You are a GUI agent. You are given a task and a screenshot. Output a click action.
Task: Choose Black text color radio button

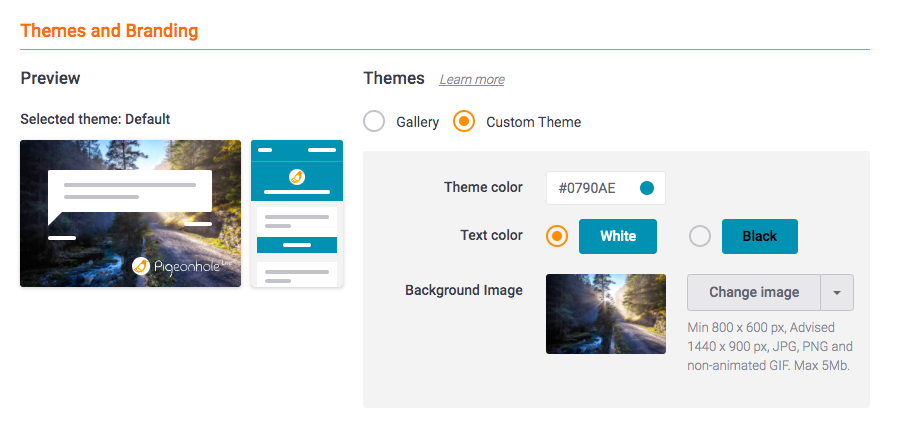point(700,236)
